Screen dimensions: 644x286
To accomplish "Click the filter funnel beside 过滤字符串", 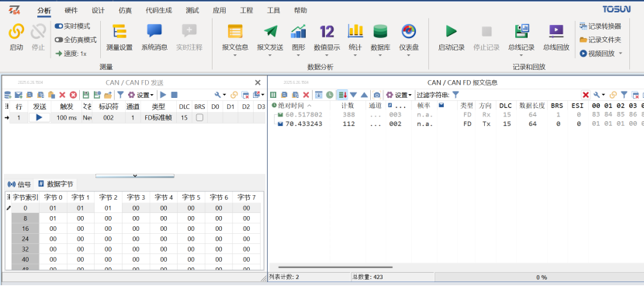I will tap(455, 95).
